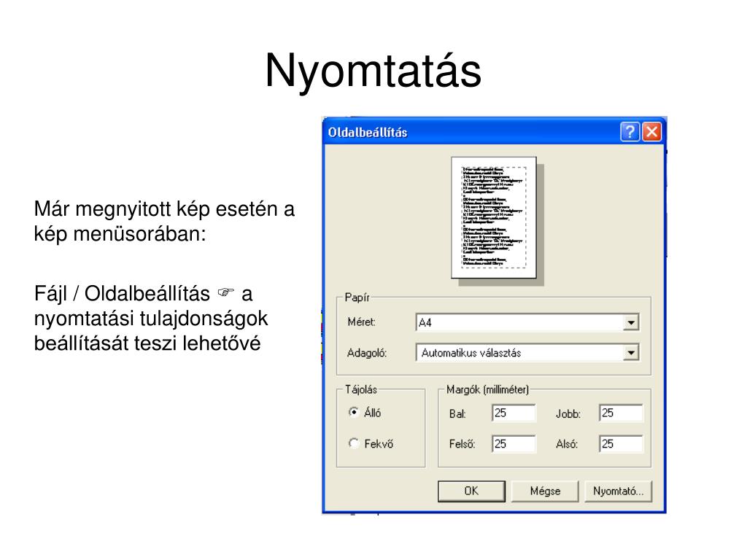Confirm with the OK button
The height and width of the screenshot is (560, 747).
(x=471, y=491)
